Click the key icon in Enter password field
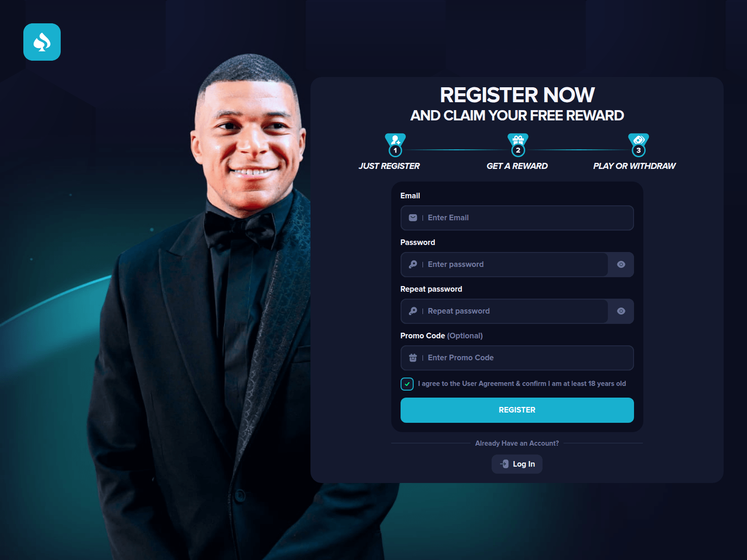 [x=413, y=265]
